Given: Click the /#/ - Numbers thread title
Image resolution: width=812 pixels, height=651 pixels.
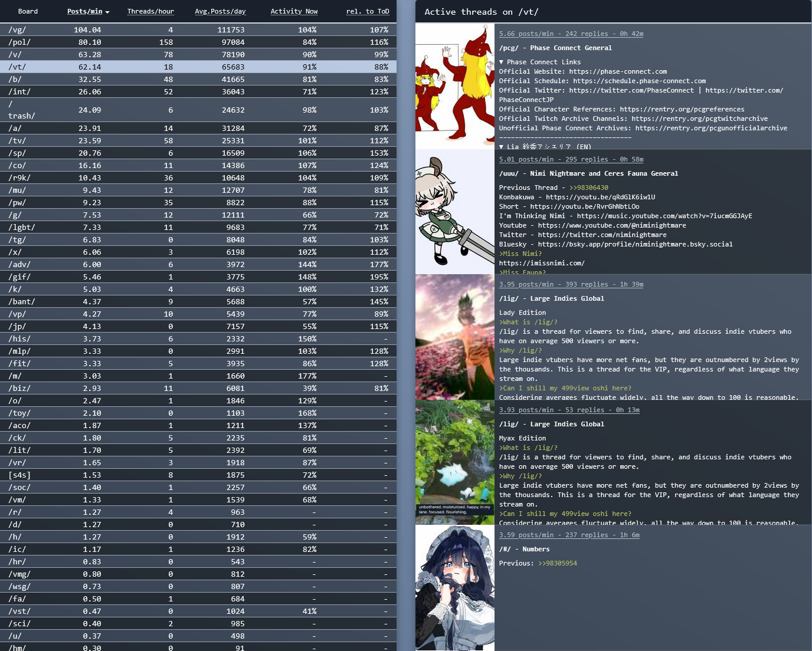Looking at the screenshot, I should 524,549.
